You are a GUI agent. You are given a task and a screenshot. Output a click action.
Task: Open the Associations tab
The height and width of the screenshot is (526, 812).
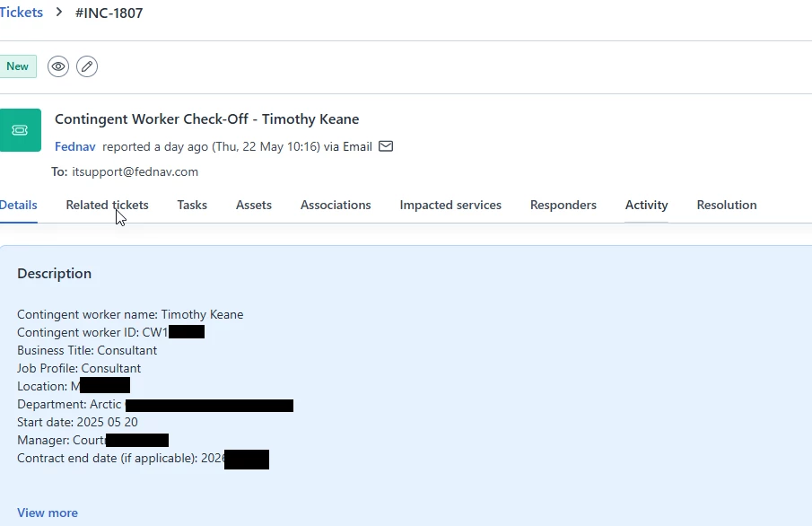pyautogui.click(x=336, y=206)
